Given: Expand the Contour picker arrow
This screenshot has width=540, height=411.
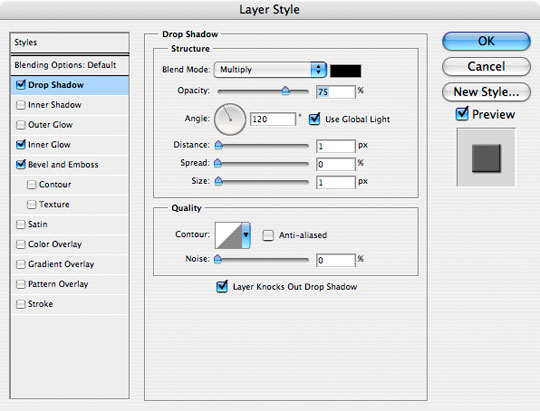Looking at the screenshot, I should [246, 235].
